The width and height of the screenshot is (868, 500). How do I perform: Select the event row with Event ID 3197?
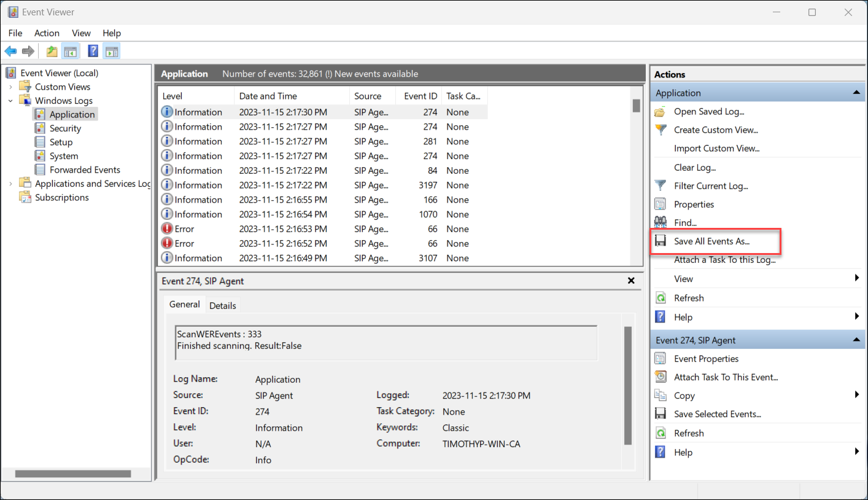tap(323, 185)
